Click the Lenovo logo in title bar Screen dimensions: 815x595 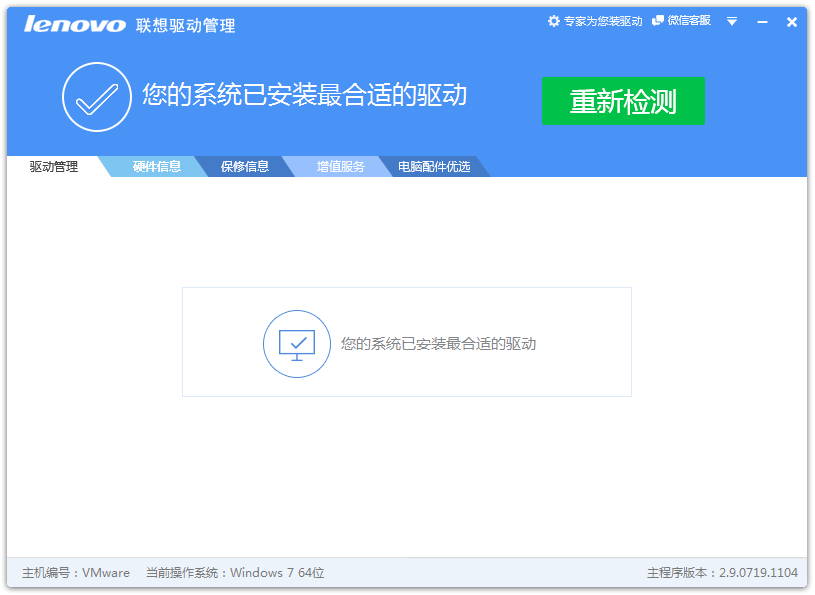[75, 24]
